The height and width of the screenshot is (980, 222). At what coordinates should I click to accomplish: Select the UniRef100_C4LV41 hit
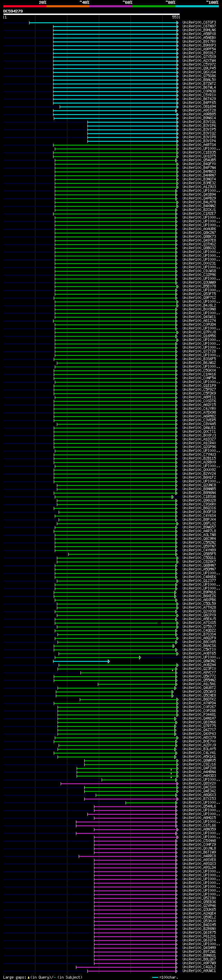[x=199, y=753]
